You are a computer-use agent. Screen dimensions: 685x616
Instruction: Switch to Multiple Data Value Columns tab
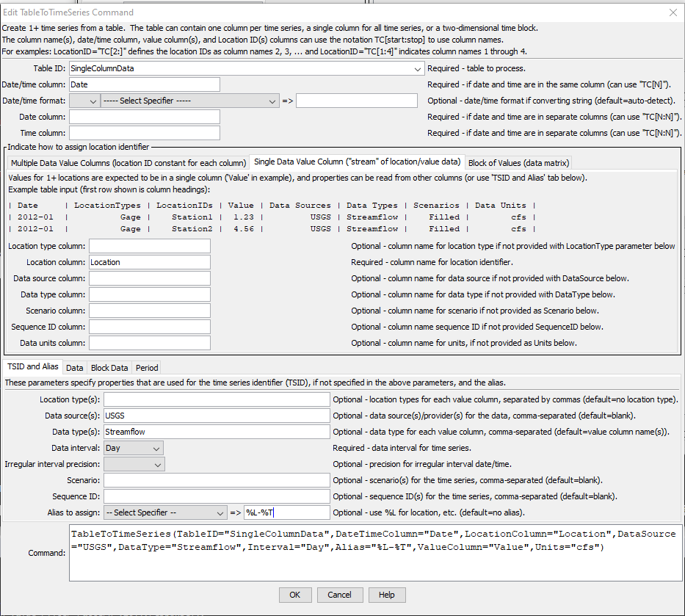click(x=128, y=163)
